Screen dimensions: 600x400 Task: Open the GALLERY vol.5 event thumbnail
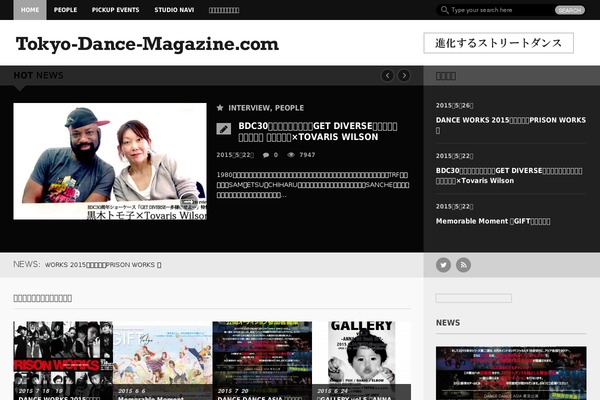(x=362, y=361)
